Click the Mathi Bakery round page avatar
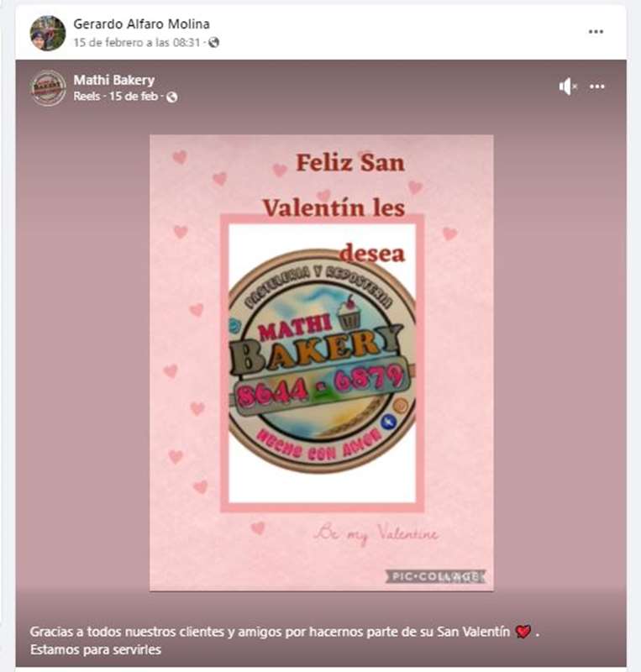Image resolution: width=641 pixels, height=672 pixels. [48, 87]
